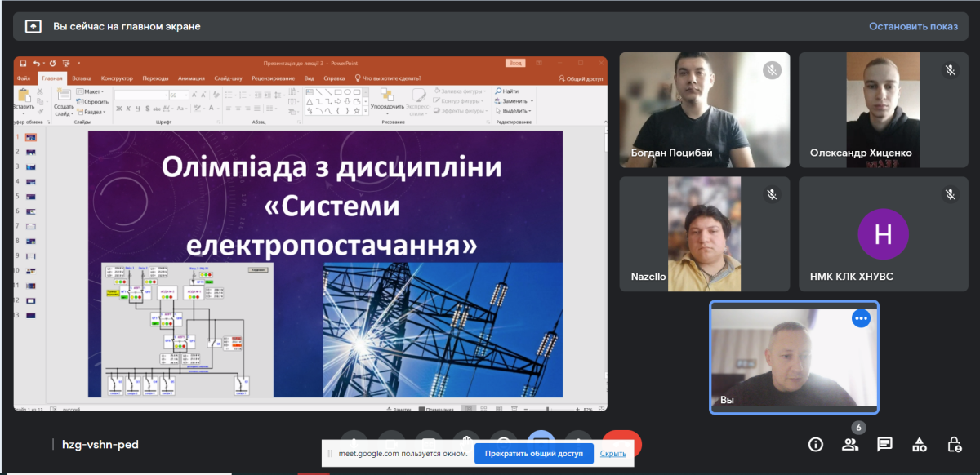Image resolution: width=980 pixels, height=475 pixels.
Task: Click the Вставить paste icon
Action: point(24,97)
